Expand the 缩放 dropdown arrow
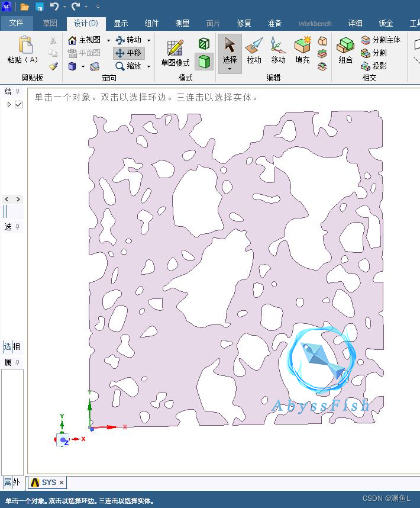Viewport: 420px width, 508px height. tap(149, 66)
